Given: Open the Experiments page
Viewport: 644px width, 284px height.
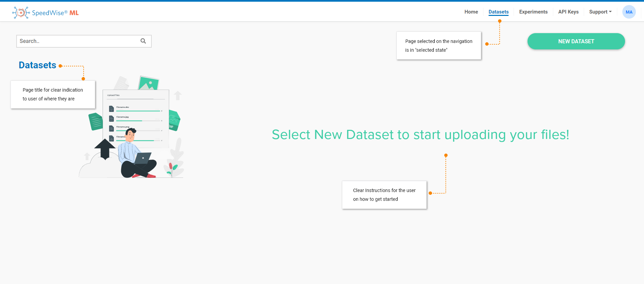Looking at the screenshot, I should click(x=533, y=12).
